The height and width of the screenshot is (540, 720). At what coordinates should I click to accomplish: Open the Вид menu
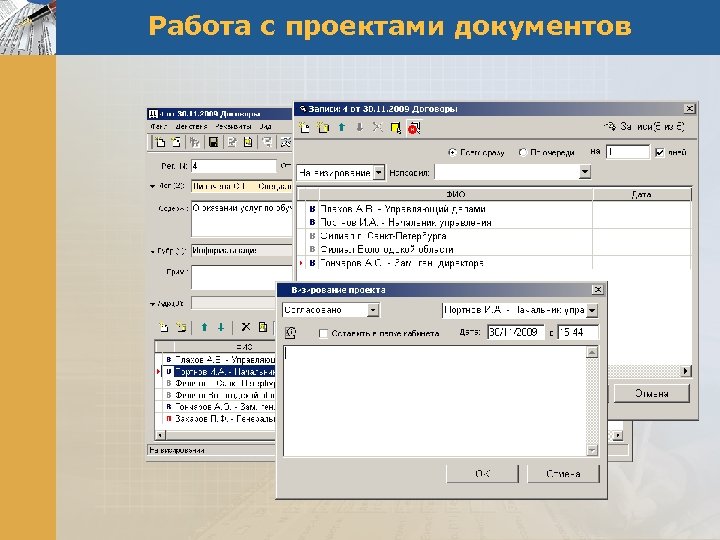[x=265, y=126]
